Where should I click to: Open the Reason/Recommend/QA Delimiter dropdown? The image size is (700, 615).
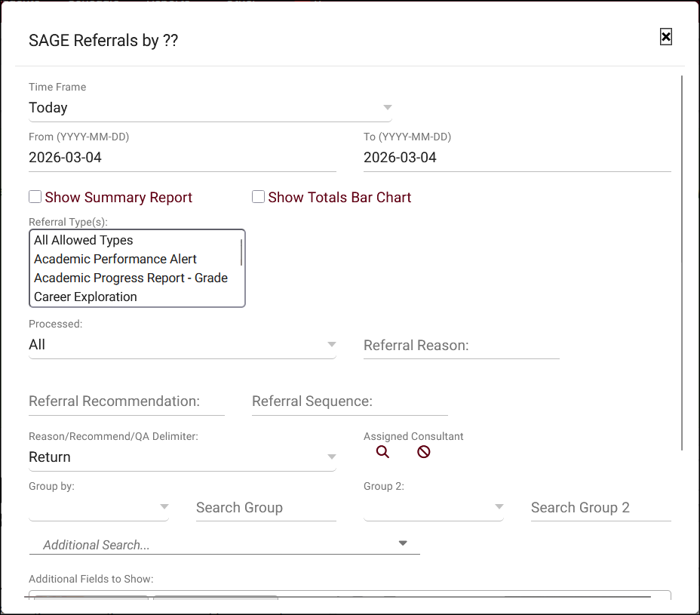click(182, 457)
